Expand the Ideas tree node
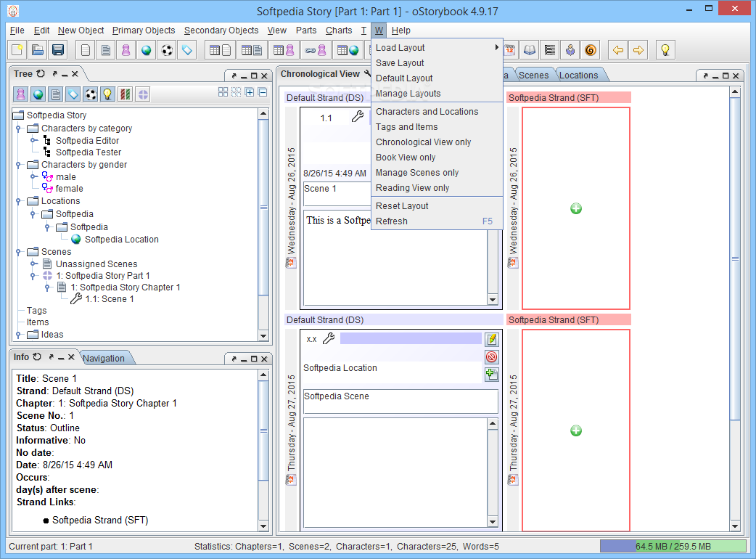The height and width of the screenshot is (559, 756). 18,334
